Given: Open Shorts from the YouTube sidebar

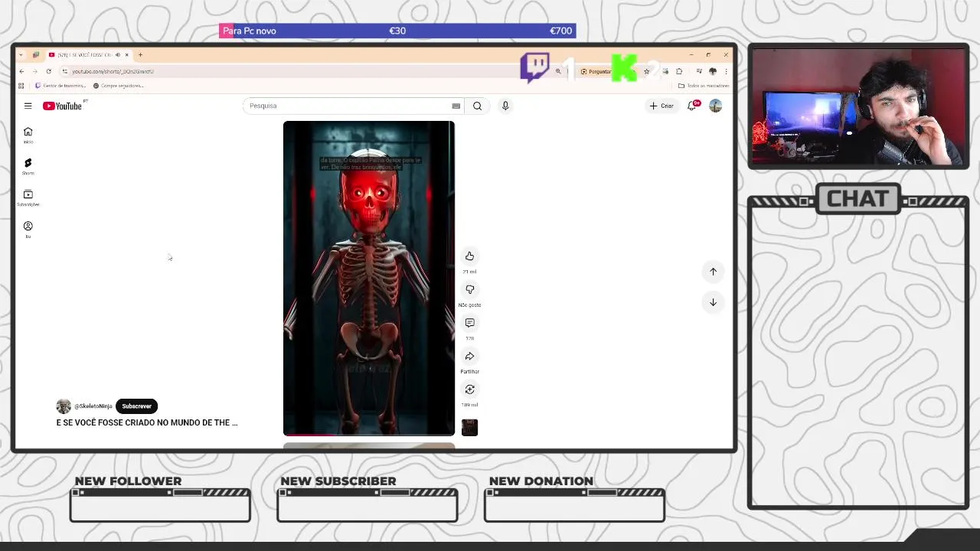Looking at the screenshot, I should click(x=28, y=166).
